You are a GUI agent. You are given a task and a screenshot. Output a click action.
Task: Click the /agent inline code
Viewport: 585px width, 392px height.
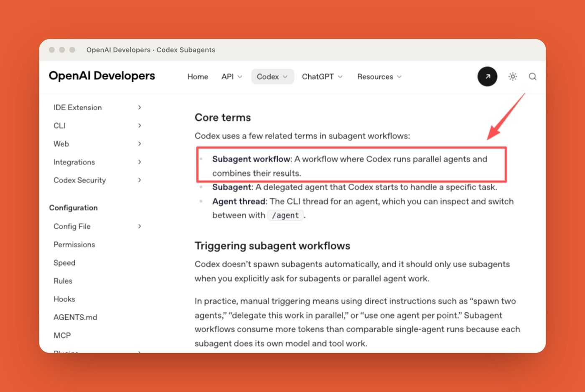[285, 215]
